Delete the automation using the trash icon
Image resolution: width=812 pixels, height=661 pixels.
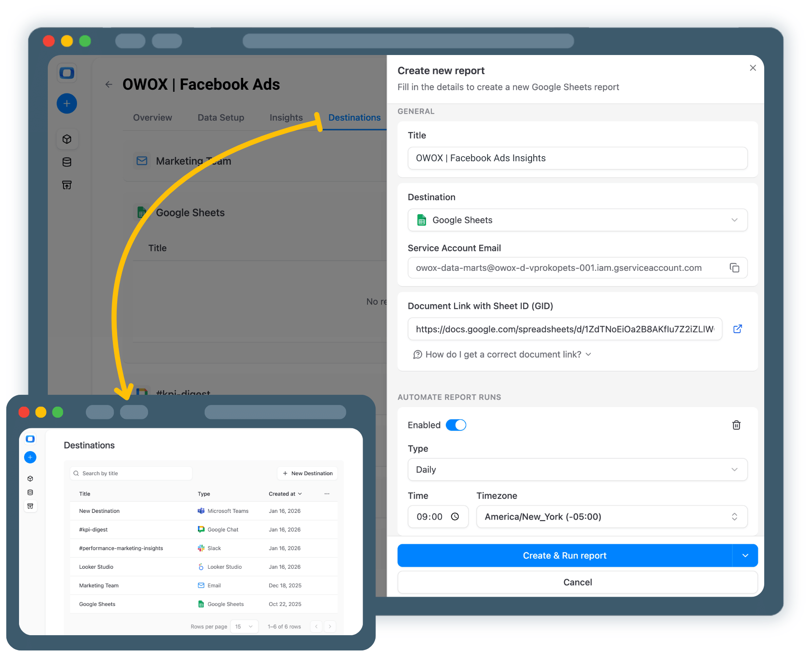pos(736,425)
